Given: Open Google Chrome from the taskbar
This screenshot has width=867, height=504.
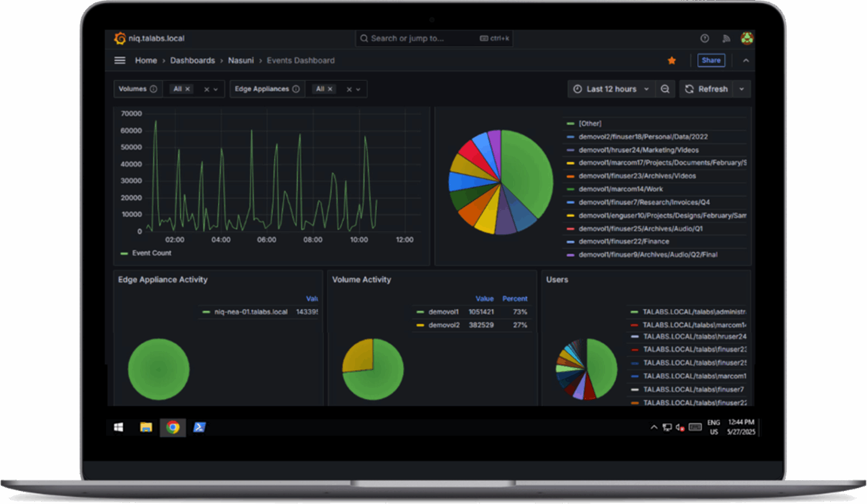Looking at the screenshot, I should 173,427.
